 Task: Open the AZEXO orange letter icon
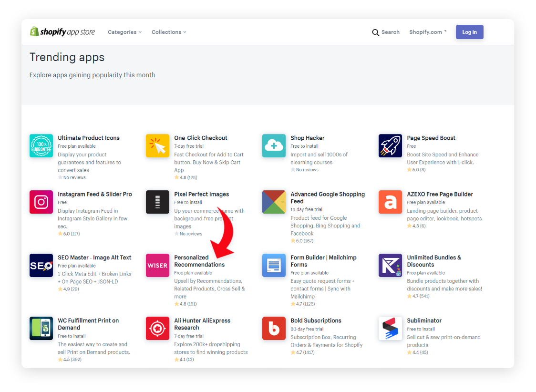(391, 202)
